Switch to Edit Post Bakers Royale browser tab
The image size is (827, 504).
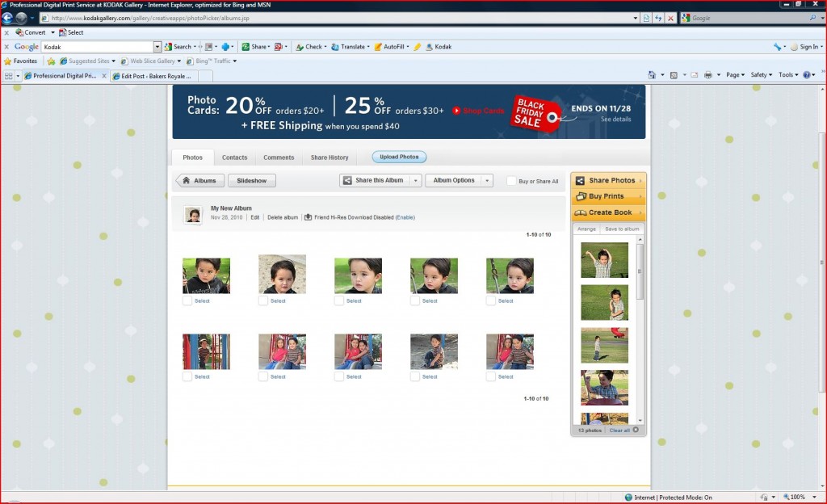coord(154,76)
